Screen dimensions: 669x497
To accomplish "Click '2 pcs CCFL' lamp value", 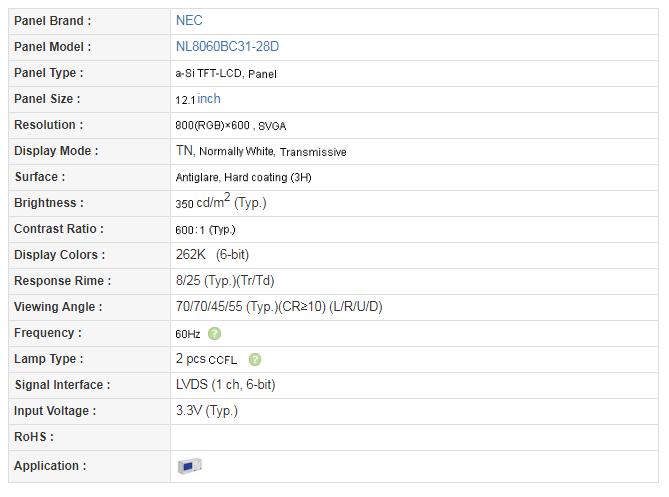I will tap(207, 359).
